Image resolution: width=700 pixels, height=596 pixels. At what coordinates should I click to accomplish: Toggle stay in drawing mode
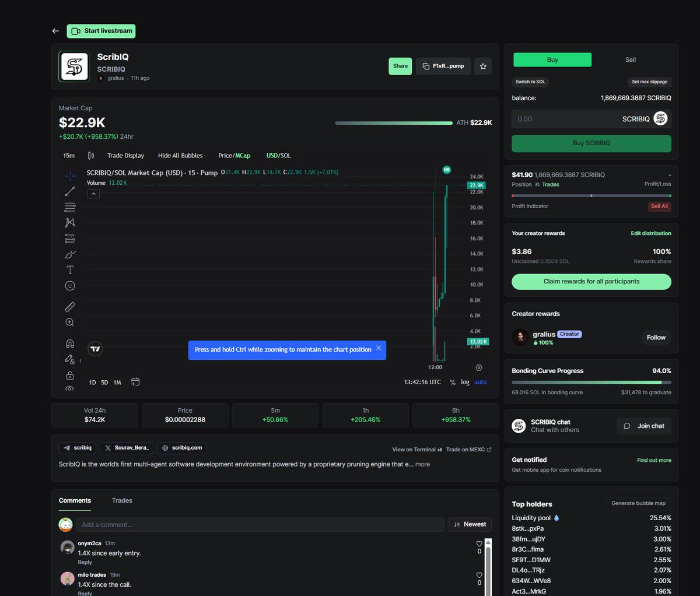70,359
